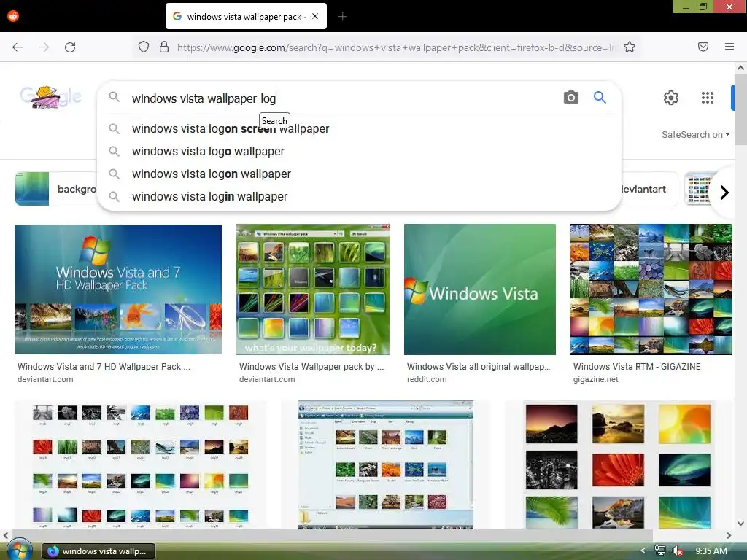Click the reddit.com source text
747x560 pixels.
tap(427, 379)
